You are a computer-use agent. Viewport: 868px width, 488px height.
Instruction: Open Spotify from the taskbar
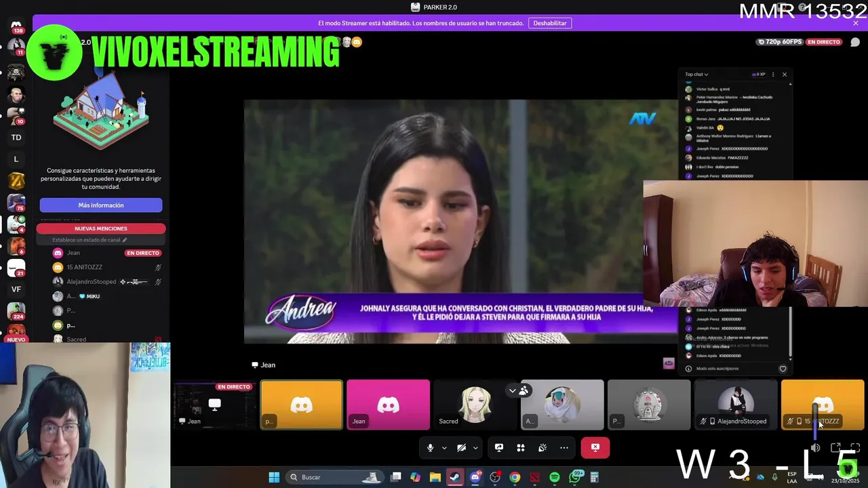pyautogui.click(x=555, y=477)
